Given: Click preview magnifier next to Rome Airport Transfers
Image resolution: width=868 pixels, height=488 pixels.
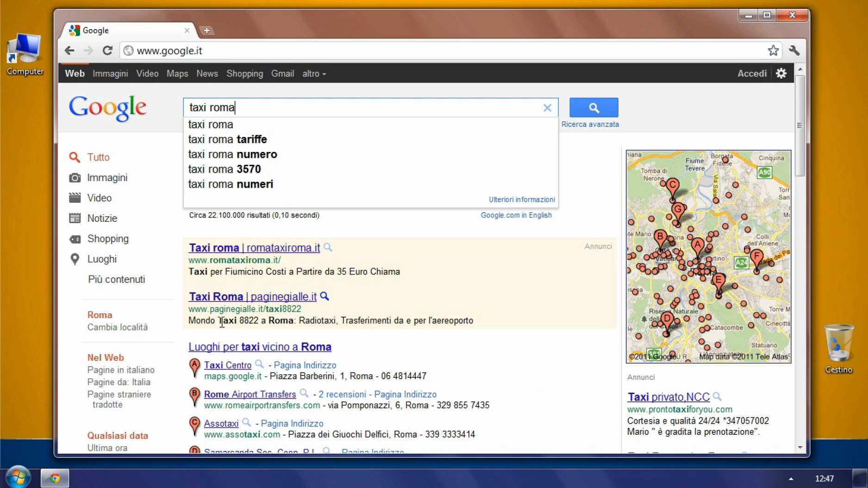Looking at the screenshot, I should [x=304, y=393].
